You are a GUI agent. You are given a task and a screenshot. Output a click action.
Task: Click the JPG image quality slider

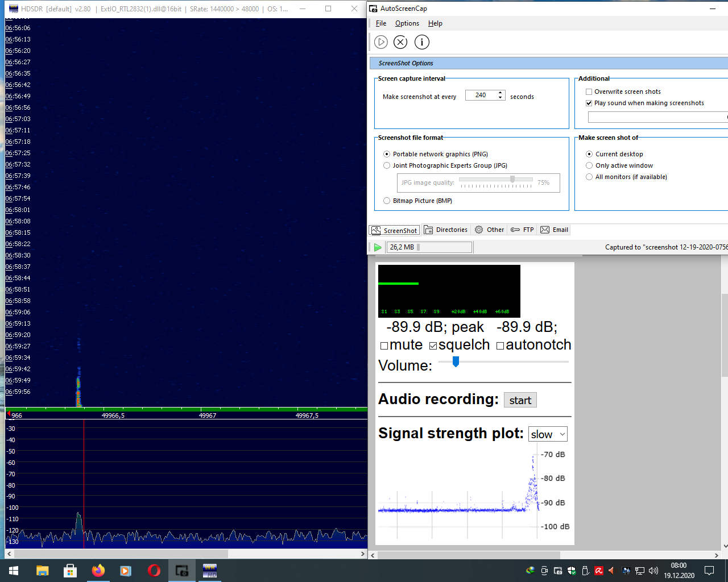(496, 180)
